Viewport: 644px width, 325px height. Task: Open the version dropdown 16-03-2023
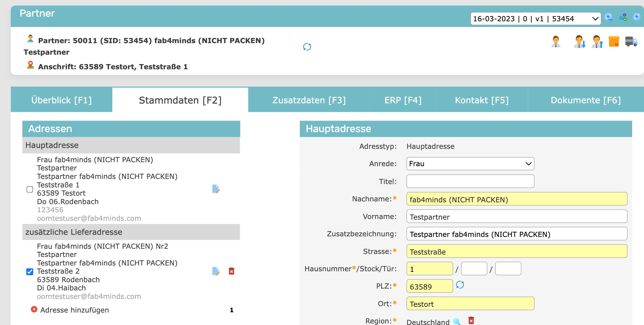click(x=535, y=19)
